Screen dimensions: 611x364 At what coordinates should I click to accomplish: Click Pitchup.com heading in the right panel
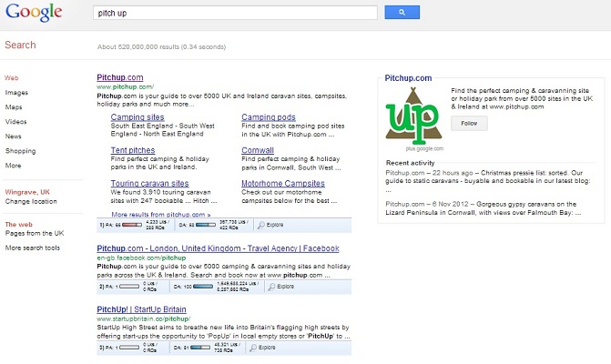pyautogui.click(x=408, y=78)
